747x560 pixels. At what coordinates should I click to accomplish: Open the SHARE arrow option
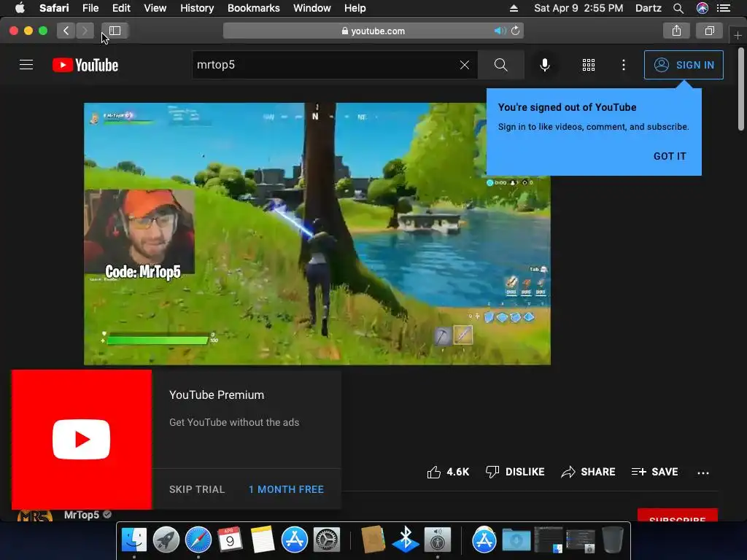click(589, 472)
